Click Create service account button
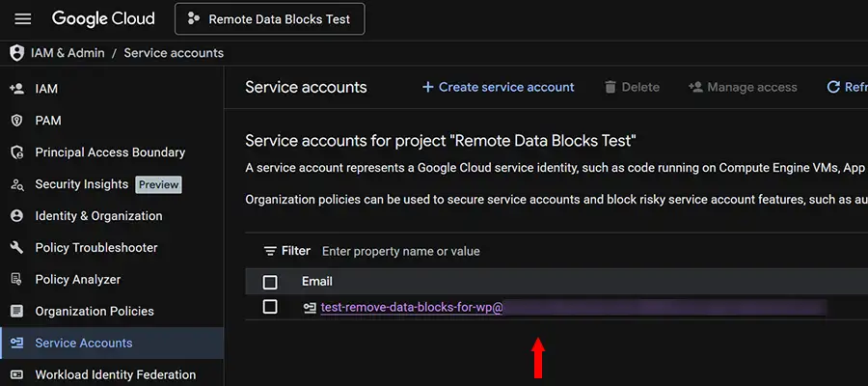868x386 pixels. click(x=499, y=87)
